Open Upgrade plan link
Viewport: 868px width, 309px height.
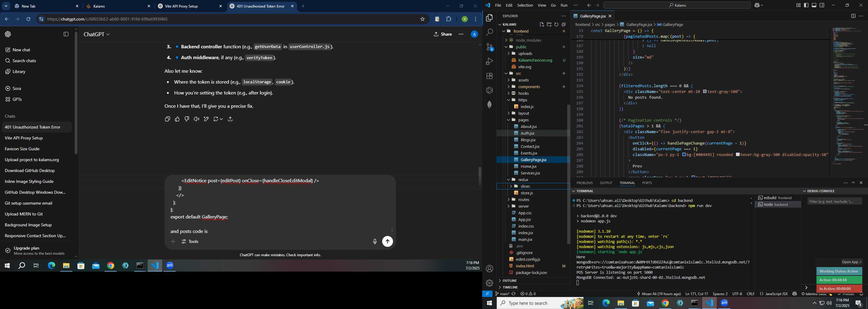[x=37, y=251]
